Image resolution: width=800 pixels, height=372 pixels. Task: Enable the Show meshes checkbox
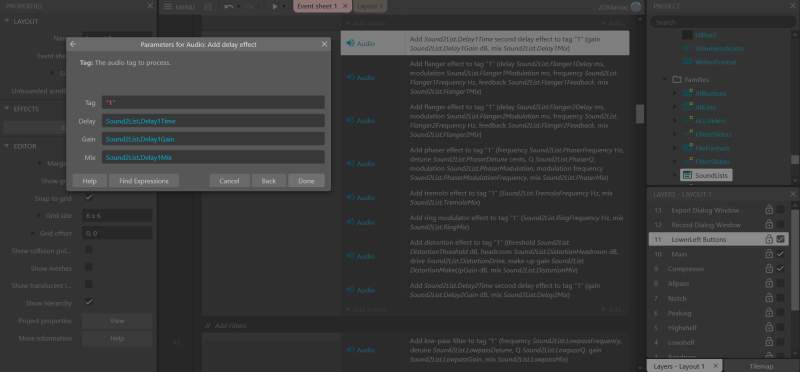pos(89,267)
